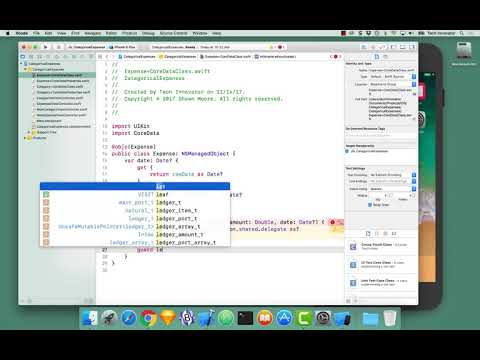Open the Navigate menu
The image size is (480, 360).
click(92, 33)
